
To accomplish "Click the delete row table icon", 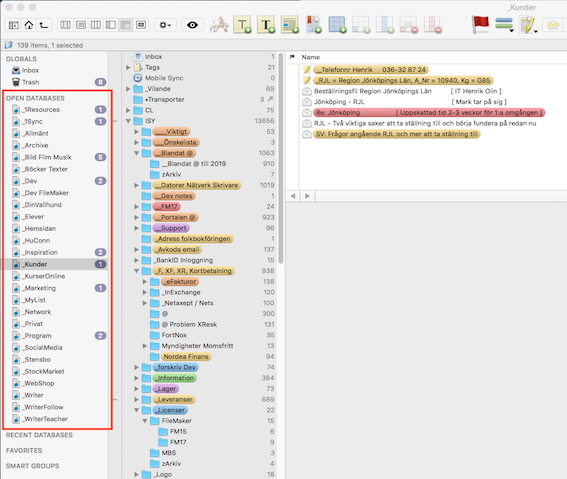I will tap(409, 25).
